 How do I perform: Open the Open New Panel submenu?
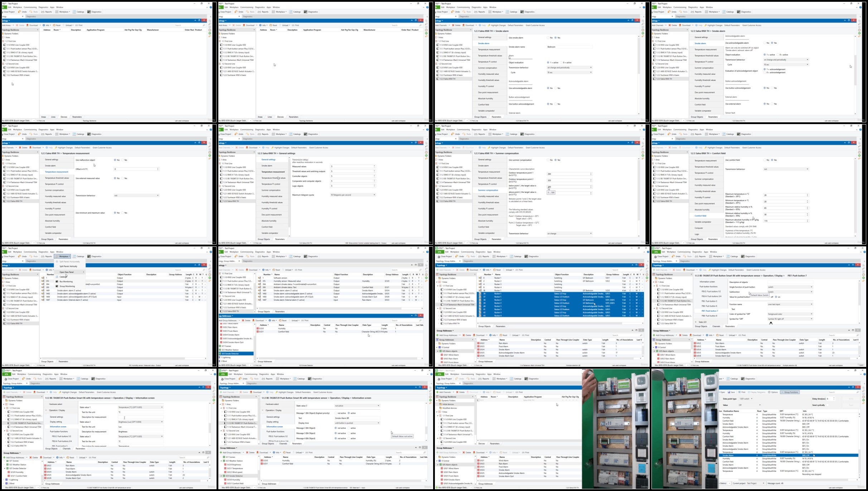pos(70,272)
